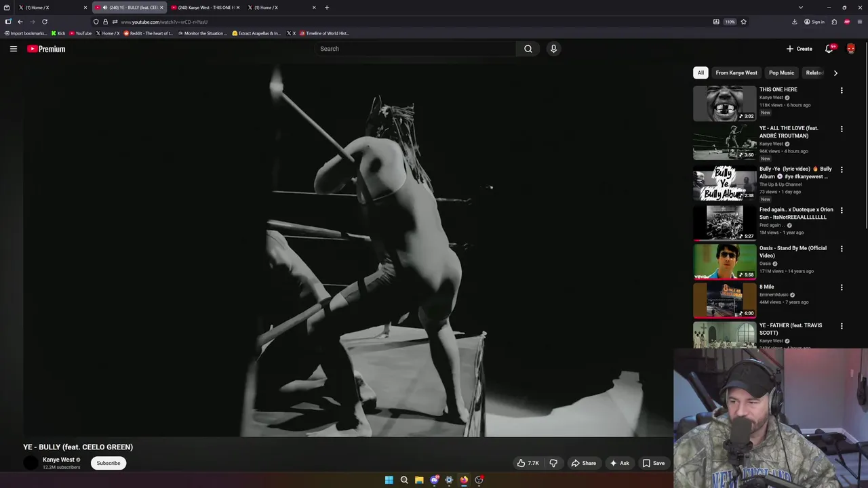Subscribe to Kanye West channel
The width and height of the screenshot is (868, 488).
108,463
